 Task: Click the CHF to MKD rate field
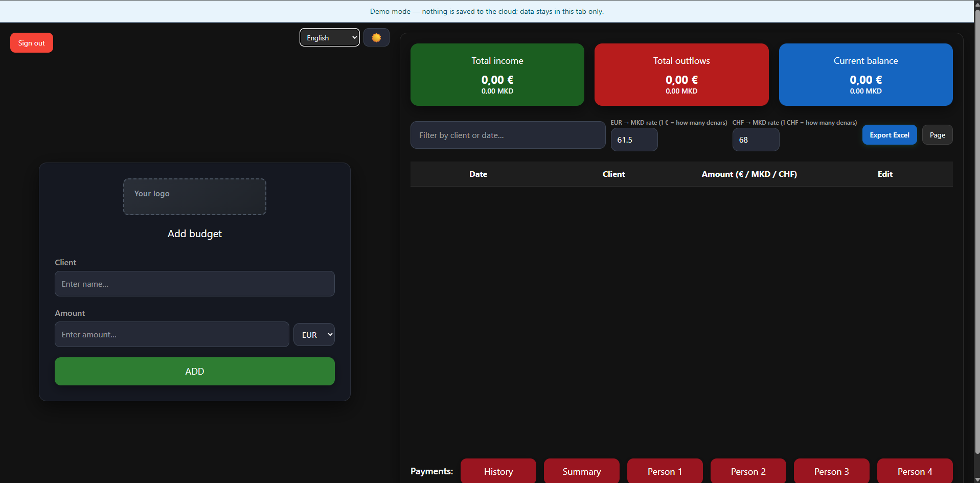point(756,140)
